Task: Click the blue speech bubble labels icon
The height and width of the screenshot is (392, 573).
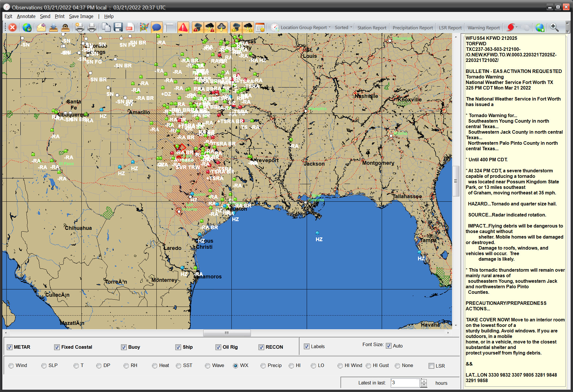Action: (156, 28)
